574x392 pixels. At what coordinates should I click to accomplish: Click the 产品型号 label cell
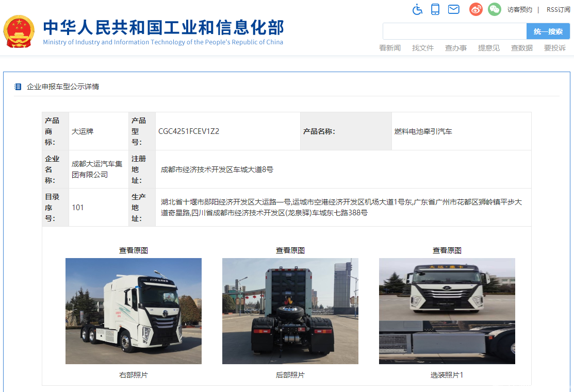click(142, 131)
